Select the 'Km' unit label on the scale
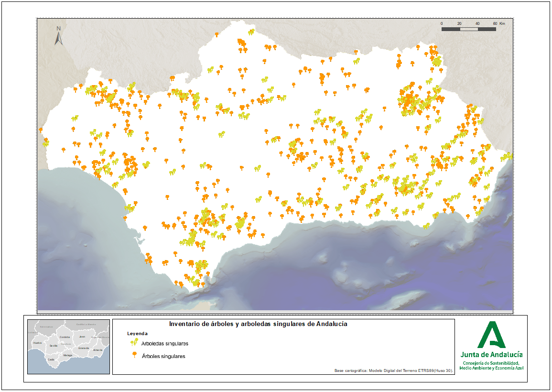This screenshot has height=392, width=552. [502, 23]
